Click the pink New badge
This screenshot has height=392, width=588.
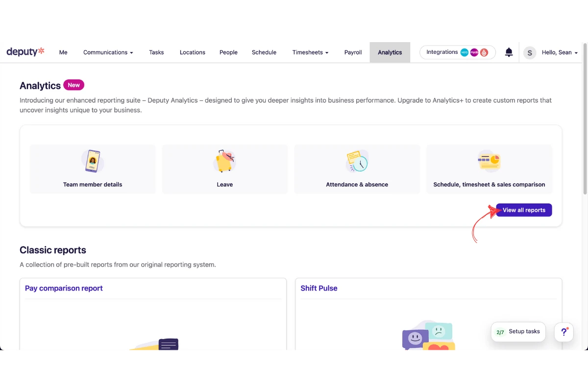74,85
